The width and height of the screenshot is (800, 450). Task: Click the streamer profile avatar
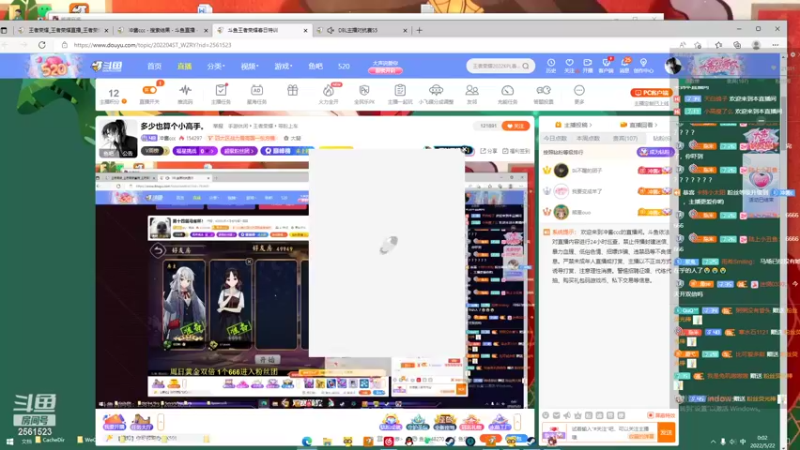click(x=118, y=138)
